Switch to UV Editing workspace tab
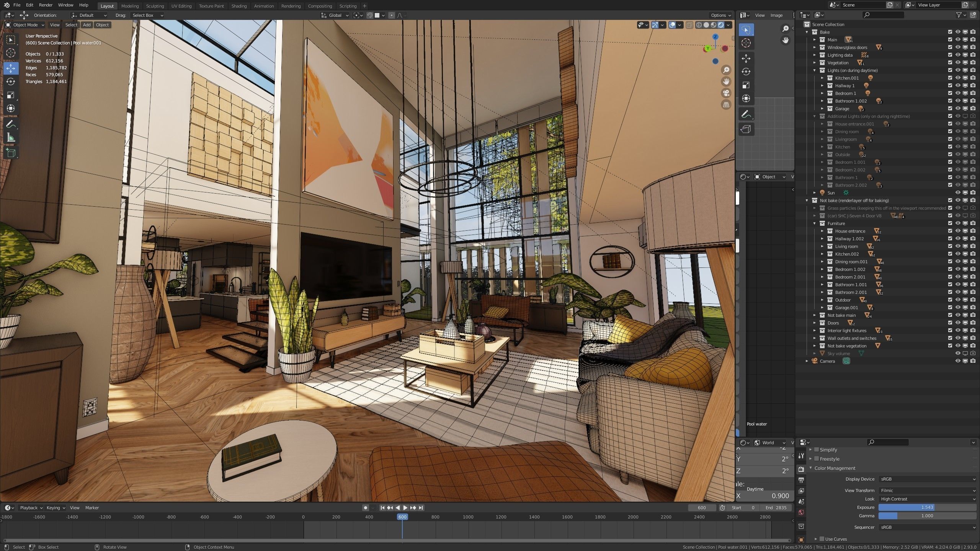 pyautogui.click(x=181, y=6)
